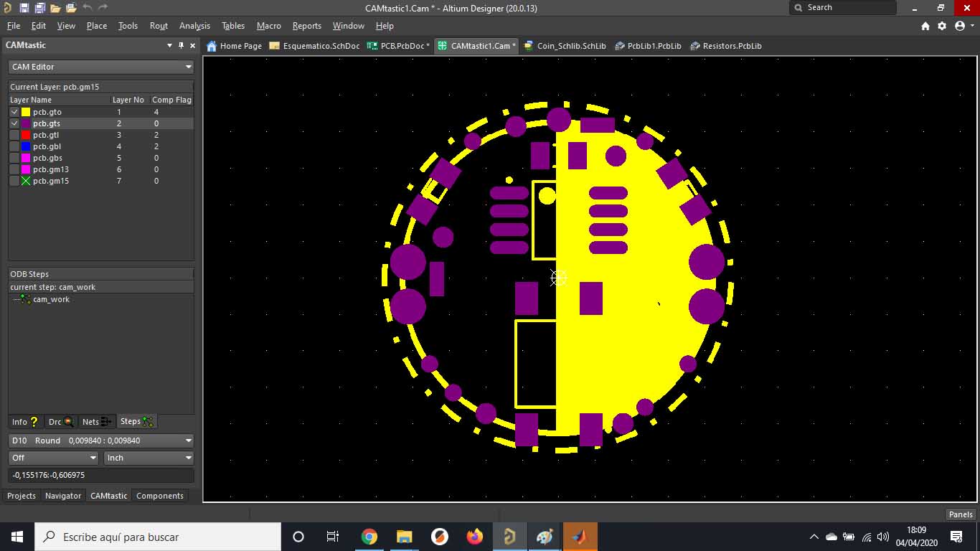Click the Open Project icon
Viewport: 980px width, 551px height.
[x=71, y=8]
